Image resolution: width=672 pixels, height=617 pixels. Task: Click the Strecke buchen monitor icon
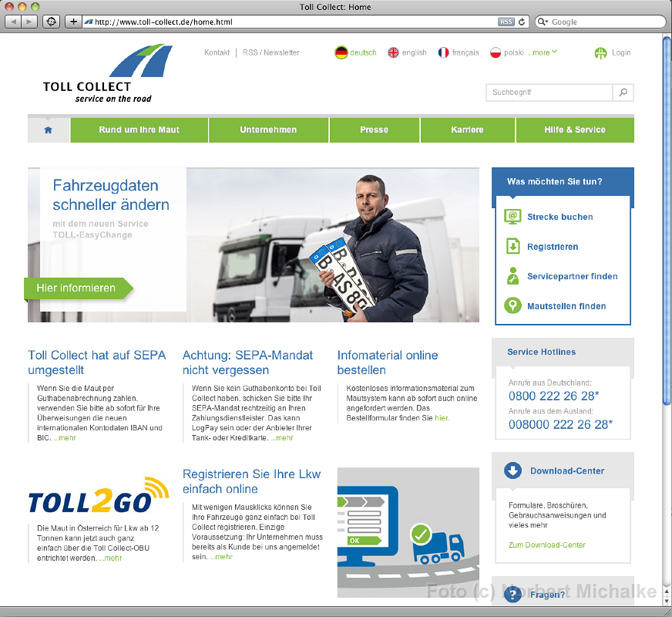click(512, 217)
